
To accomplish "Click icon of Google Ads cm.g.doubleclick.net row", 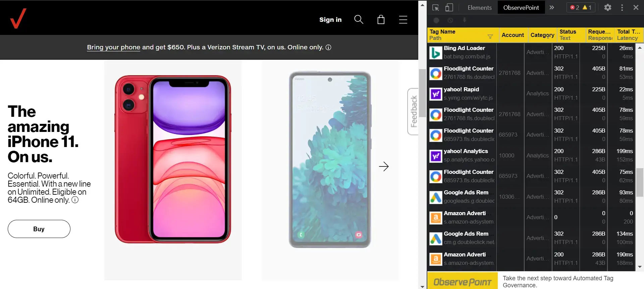I will (436, 238).
